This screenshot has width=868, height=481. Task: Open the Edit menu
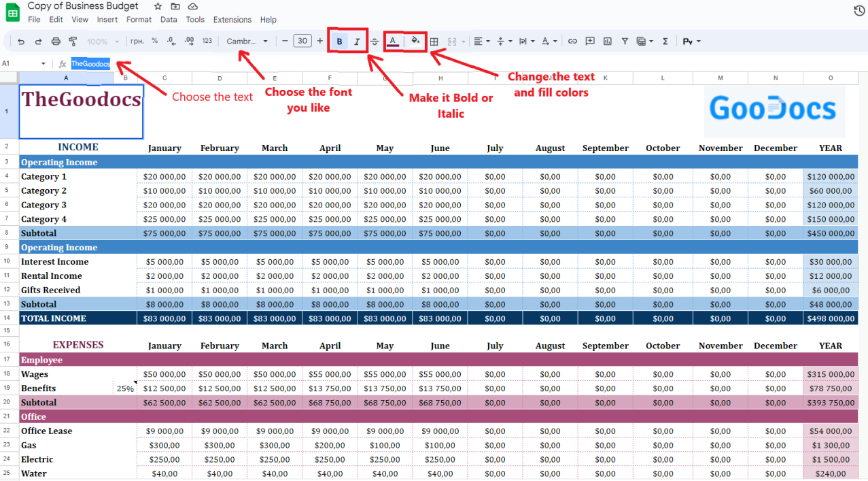click(x=56, y=20)
